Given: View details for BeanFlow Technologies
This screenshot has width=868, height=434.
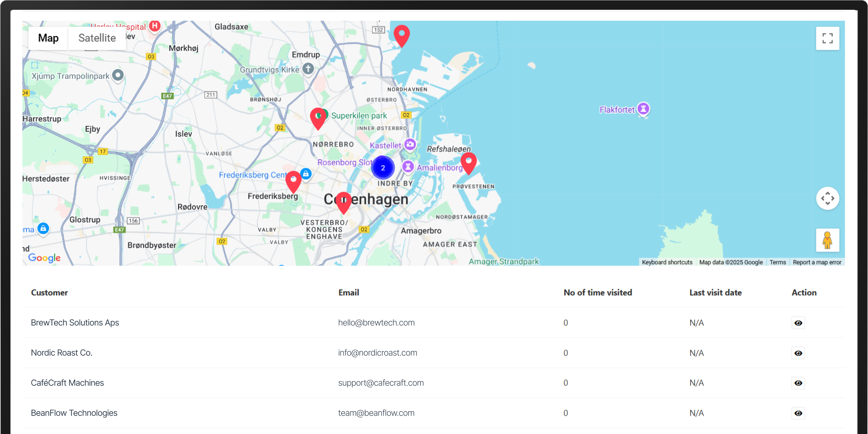Looking at the screenshot, I should [798, 413].
